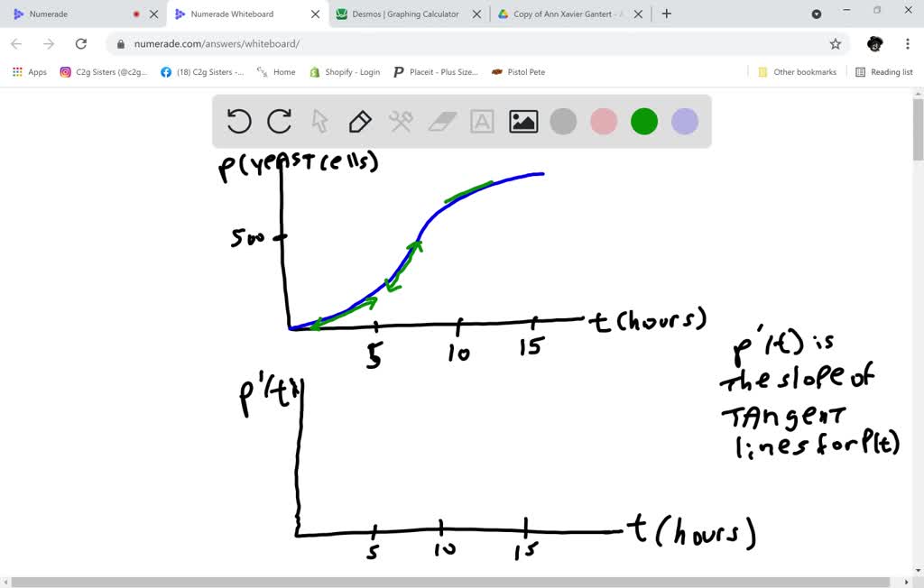Select the Eraser tool

tap(441, 122)
